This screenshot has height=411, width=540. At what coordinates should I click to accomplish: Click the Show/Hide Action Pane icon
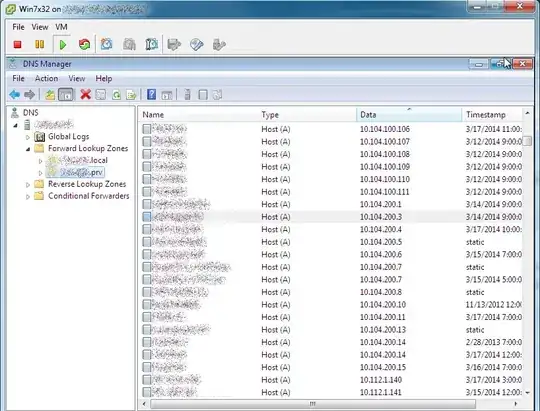167,95
